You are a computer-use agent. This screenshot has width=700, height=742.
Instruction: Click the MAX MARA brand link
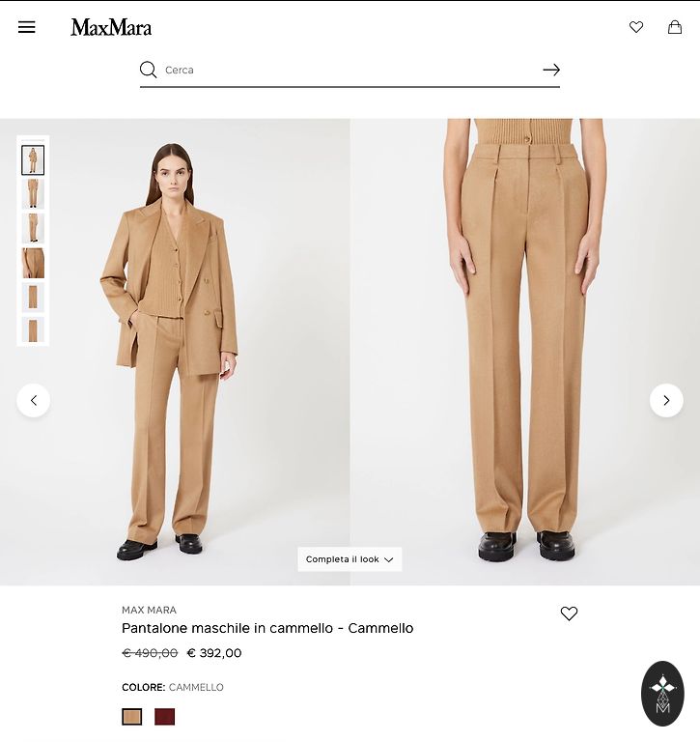(149, 610)
